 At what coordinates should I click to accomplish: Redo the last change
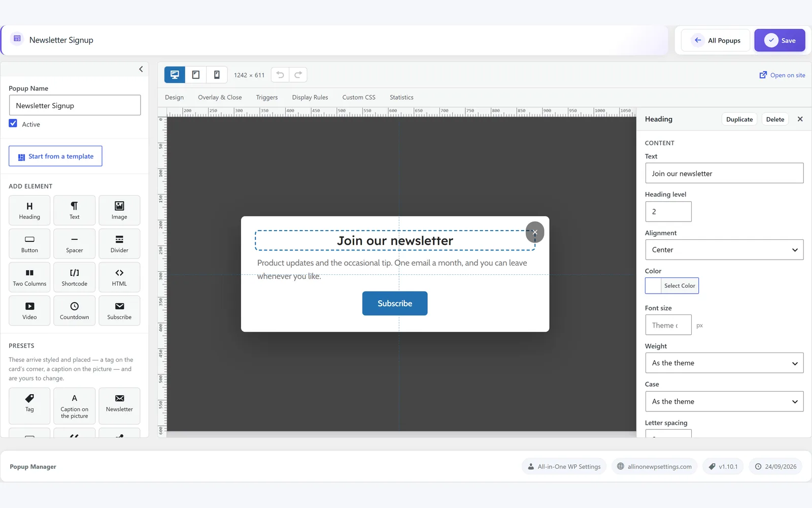298,75
